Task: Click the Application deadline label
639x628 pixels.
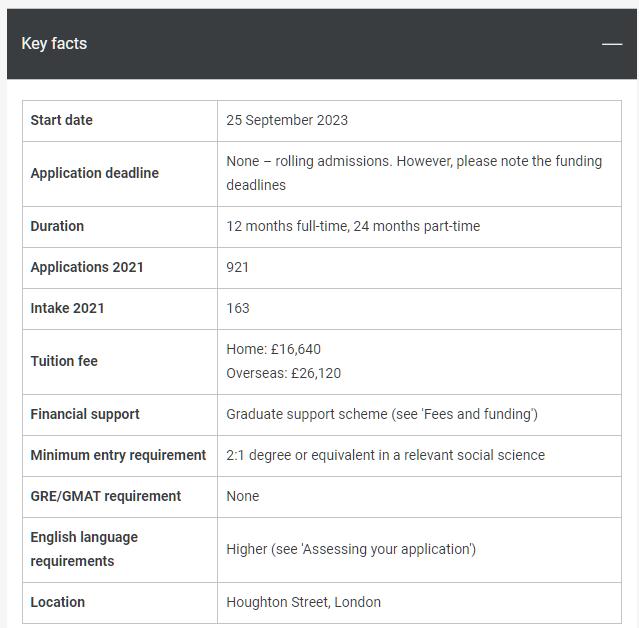Action: (94, 173)
